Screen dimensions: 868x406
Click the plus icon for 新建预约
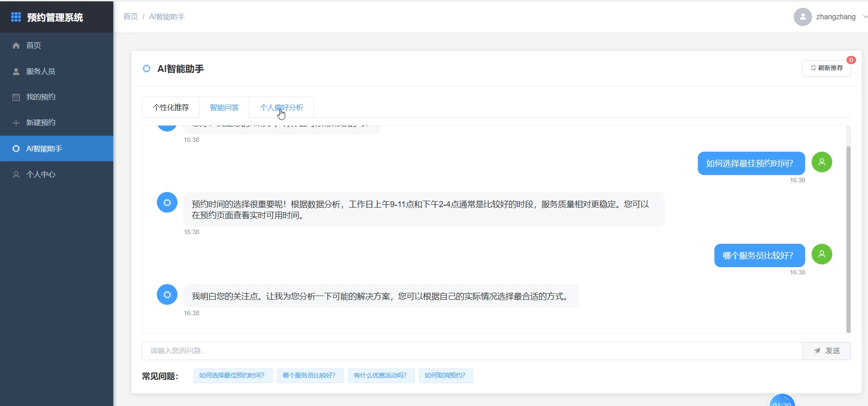tap(16, 123)
